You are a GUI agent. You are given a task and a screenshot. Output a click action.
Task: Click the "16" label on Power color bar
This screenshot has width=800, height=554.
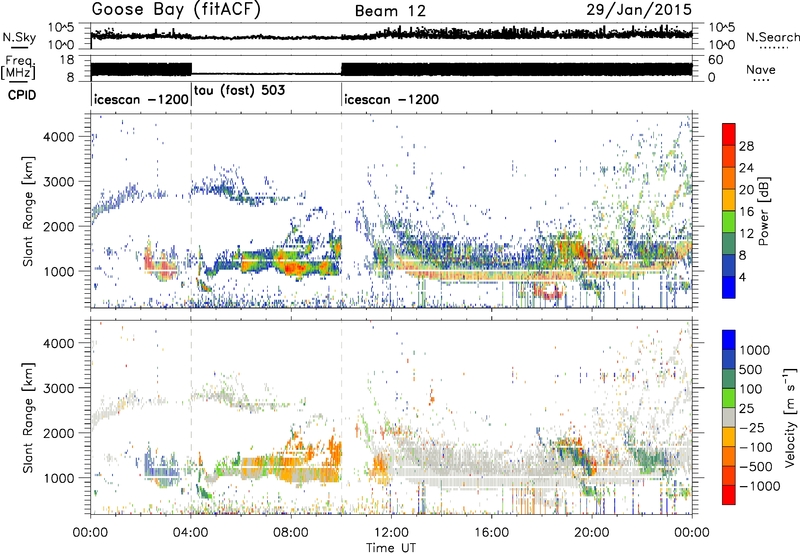[x=746, y=212]
